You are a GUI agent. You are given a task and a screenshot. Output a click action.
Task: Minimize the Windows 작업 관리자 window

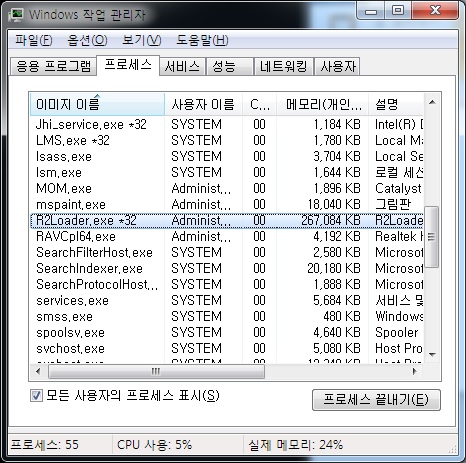pos(371,11)
